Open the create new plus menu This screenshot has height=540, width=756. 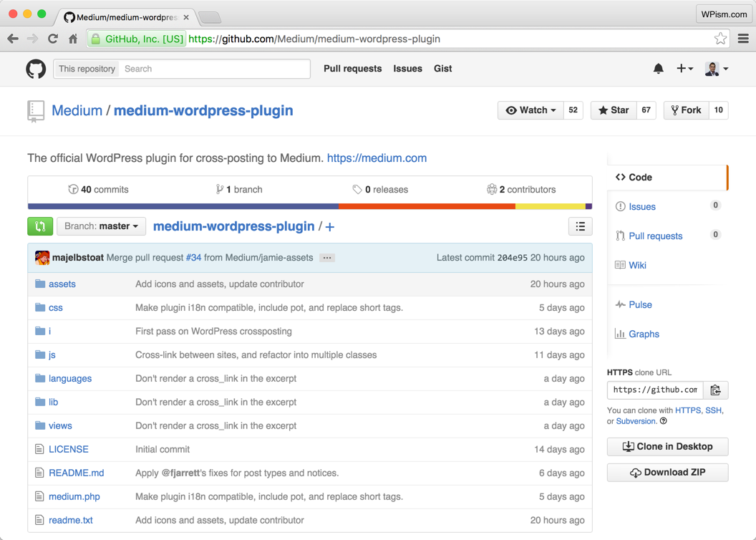click(x=684, y=69)
